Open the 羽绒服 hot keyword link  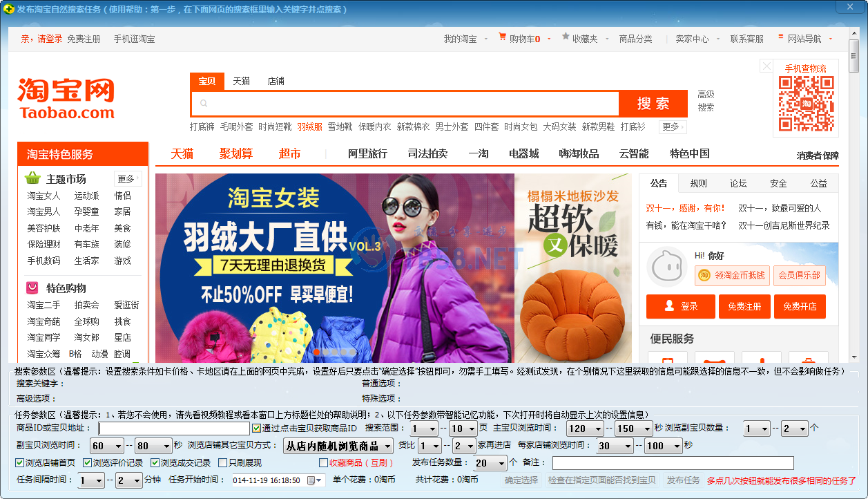(310, 126)
